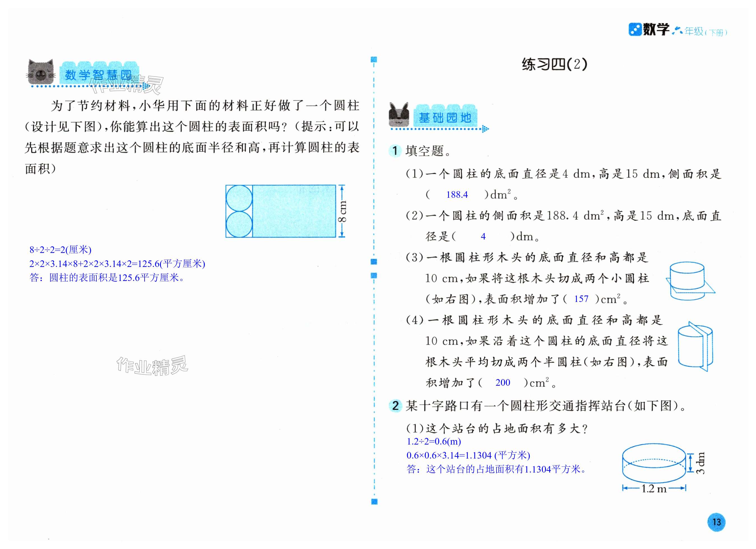Click the 157 answer in parentheses
The height and width of the screenshot is (549, 756).
click(x=581, y=299)
